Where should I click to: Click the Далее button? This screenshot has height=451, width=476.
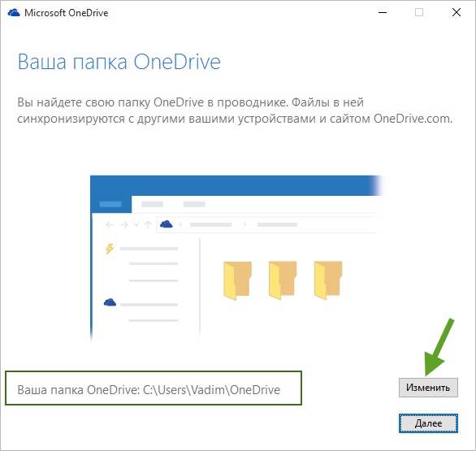tap(428, 423)
